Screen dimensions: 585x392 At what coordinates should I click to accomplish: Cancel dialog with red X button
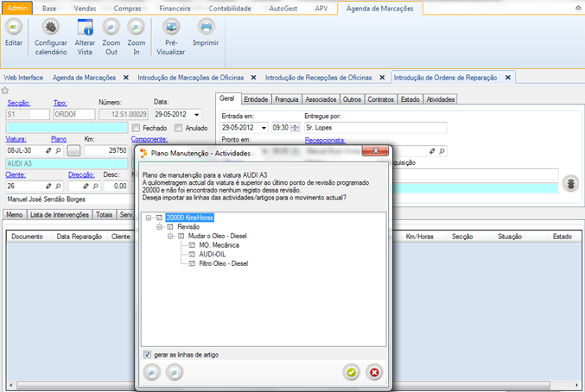[374, 371]
